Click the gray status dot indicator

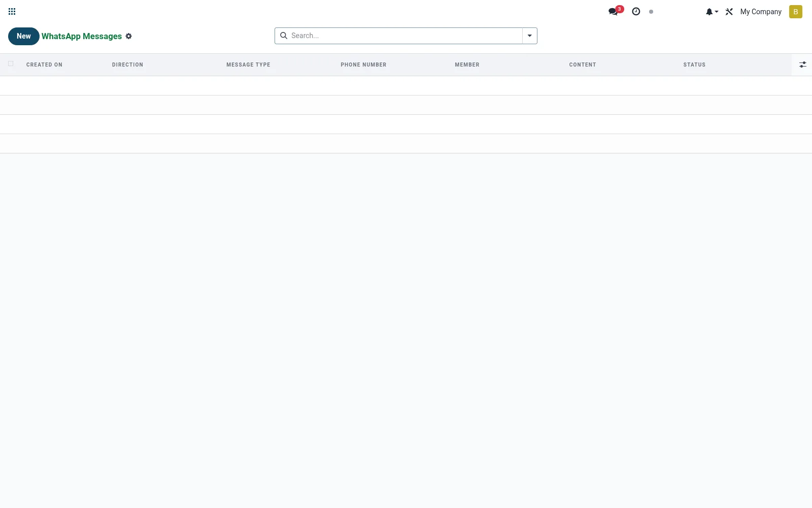651,12
